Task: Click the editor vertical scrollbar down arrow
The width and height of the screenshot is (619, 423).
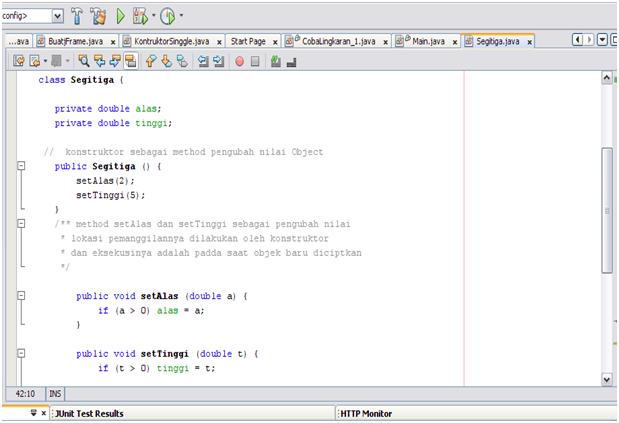Action: pos(607,379)
